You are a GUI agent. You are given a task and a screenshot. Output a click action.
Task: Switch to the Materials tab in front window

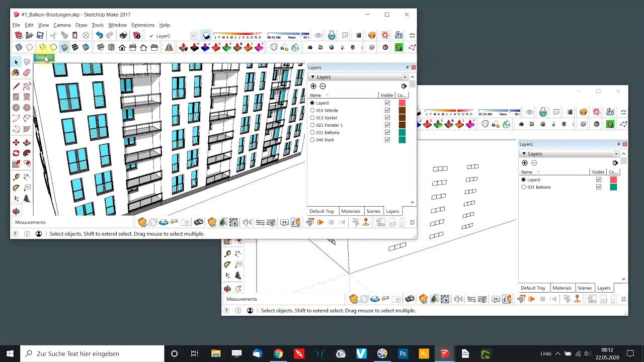pos(351,211)
